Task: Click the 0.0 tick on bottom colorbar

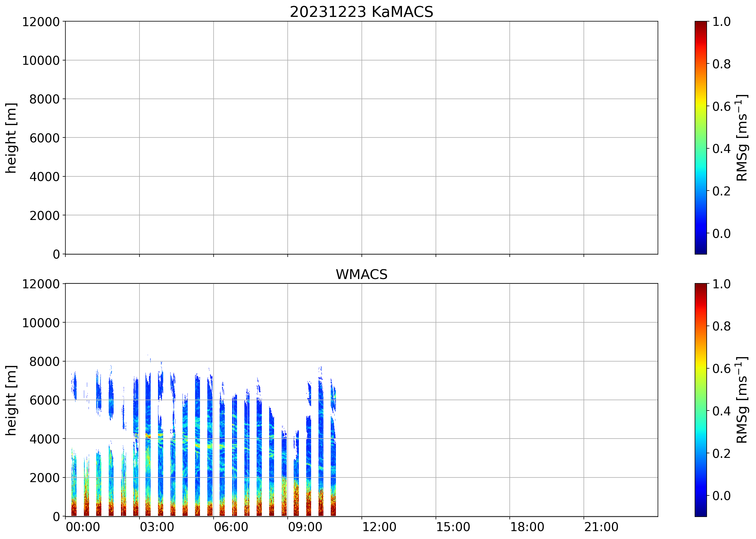Action: click(x=721, y=495)
